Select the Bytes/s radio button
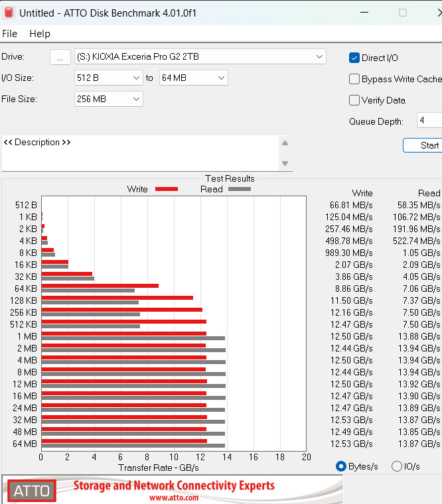This screenshot has height=504, width=442. coord(340,466)
